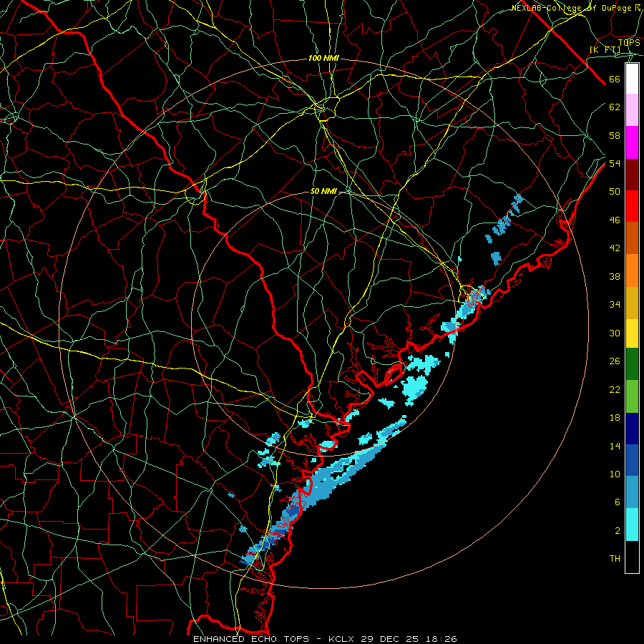This screenshot has width=644, height=644.
Task: Click the legend value 6
Action: [x=618, y=502]
